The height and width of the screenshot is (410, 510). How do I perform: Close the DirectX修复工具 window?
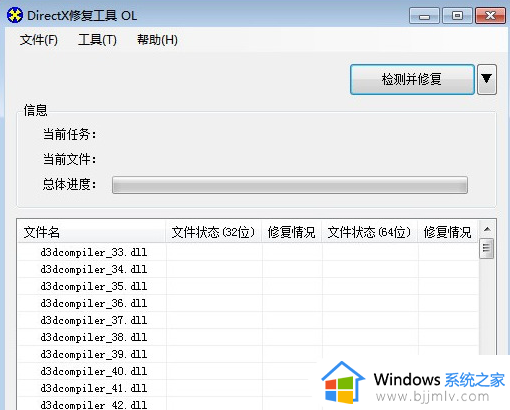[x=490, y=16]
